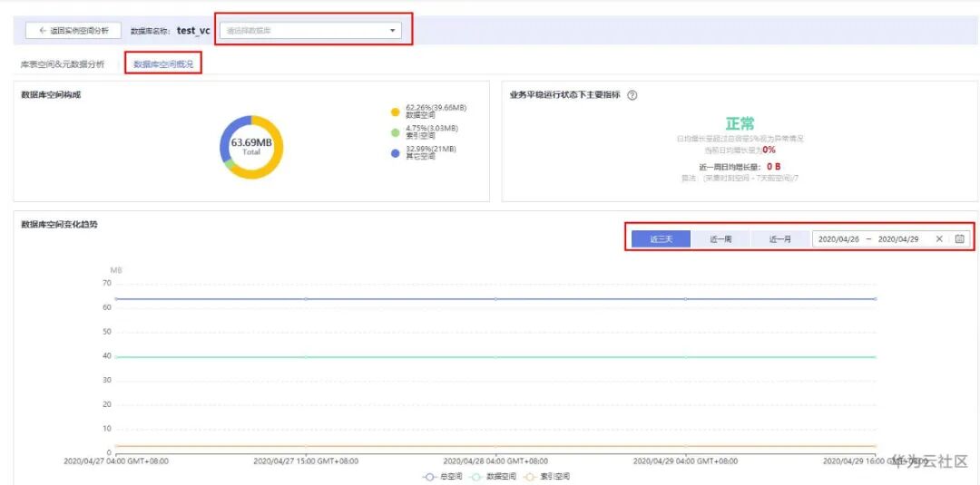Screen dimensions: 980x485
Task: Click the 数据库空间变化趋势 section heading
Action: 59,224
